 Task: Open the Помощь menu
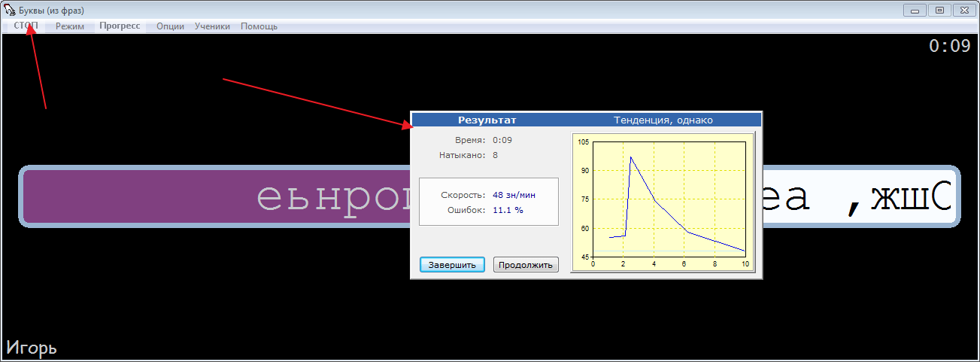pyautogui.click(x=259, y=26)
